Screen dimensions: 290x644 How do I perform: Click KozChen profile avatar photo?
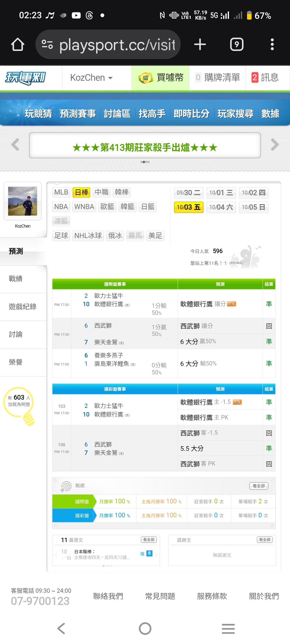(x=23, y=201)
